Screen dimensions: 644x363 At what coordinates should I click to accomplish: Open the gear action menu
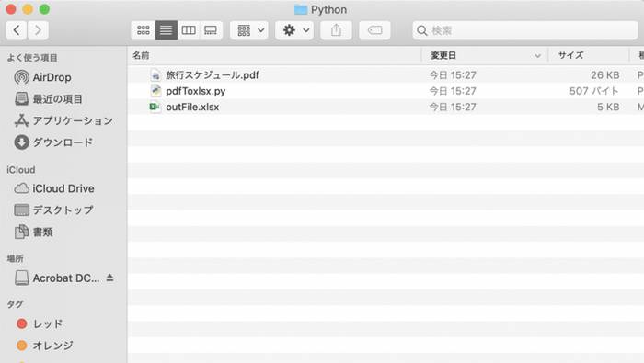294,30
